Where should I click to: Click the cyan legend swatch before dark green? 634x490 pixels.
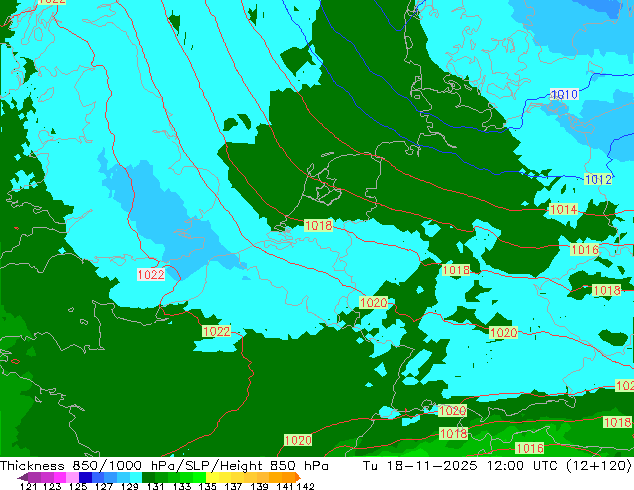[x=136, y=478]
